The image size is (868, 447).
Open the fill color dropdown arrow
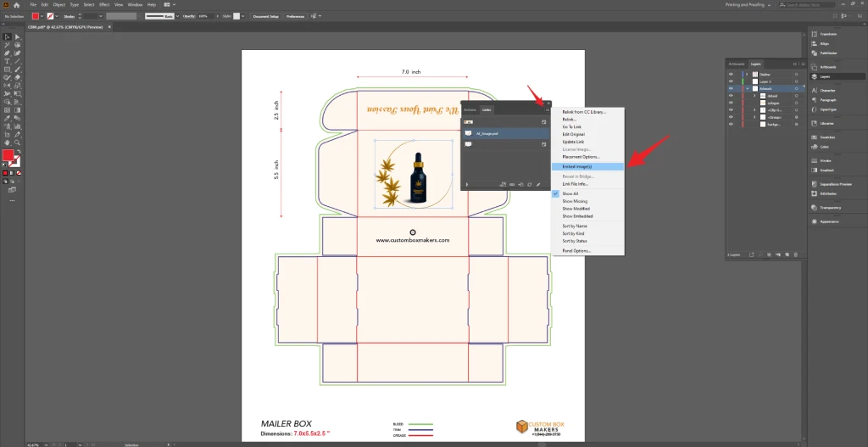42,15
